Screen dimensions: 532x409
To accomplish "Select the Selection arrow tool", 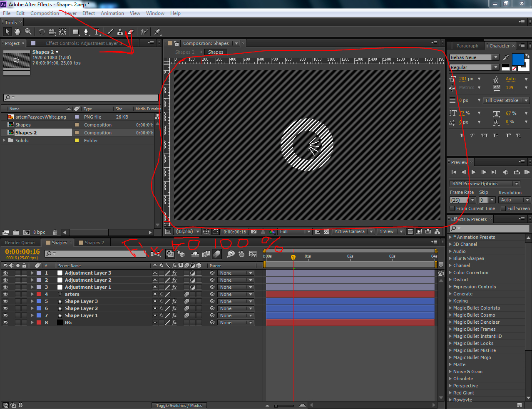I will (7, 32).
